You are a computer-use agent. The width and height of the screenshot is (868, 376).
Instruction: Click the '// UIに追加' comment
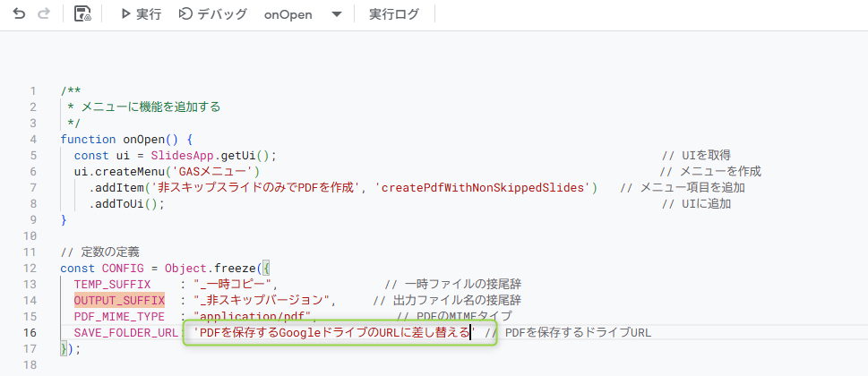[696, 204]
